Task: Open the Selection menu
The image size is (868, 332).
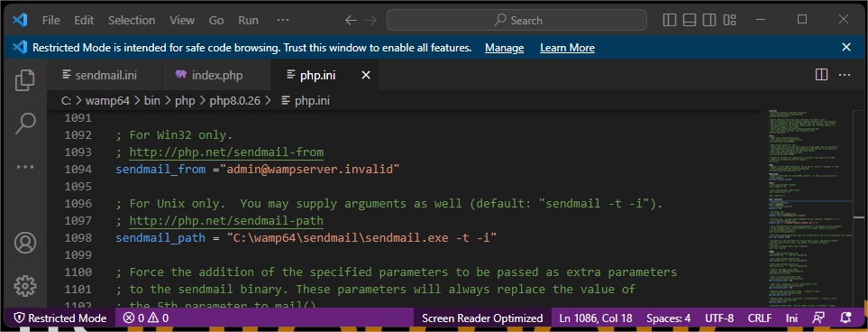Action: [x=132, y=21]
